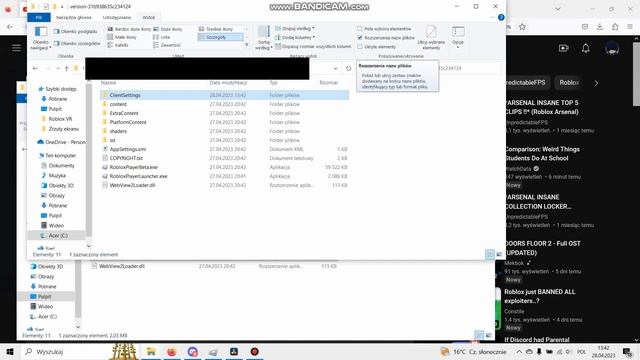
Task: Filter by the Roblox chip
Action: (x=569, y=82)
